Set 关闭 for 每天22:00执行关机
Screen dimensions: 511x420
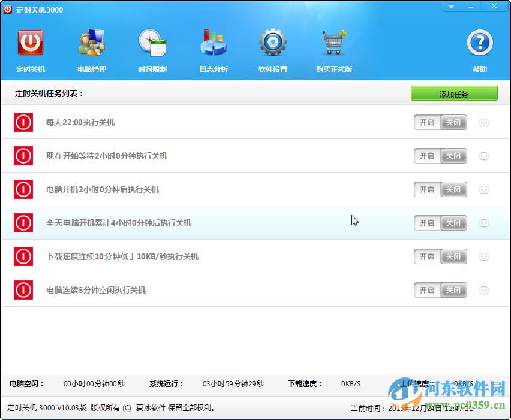click(453, 122)
